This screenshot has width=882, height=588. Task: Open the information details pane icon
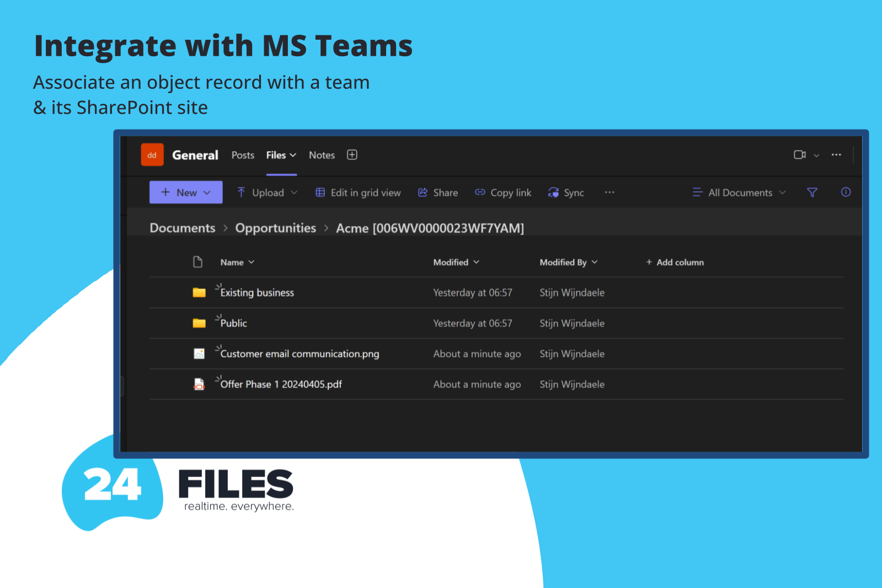pyautogui.click(x=846, y=193)
